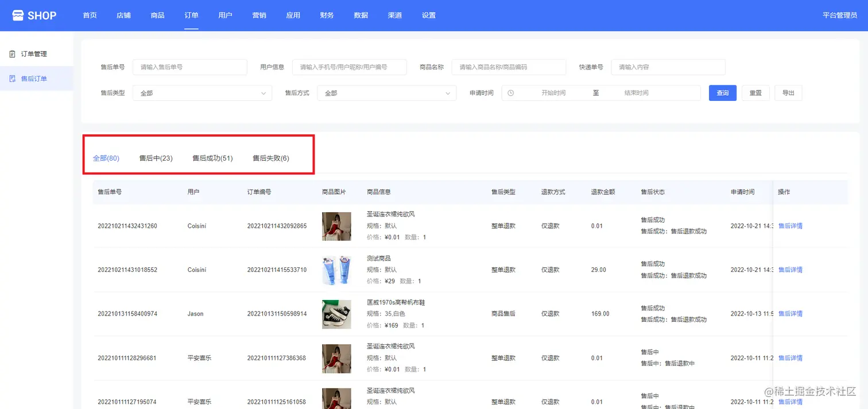Expand the 售后类型 dropdown

[202, 93]
